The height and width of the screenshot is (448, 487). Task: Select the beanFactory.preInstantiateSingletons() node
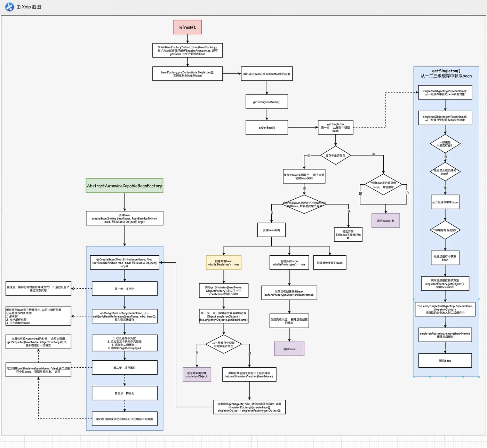coord(187,74)
